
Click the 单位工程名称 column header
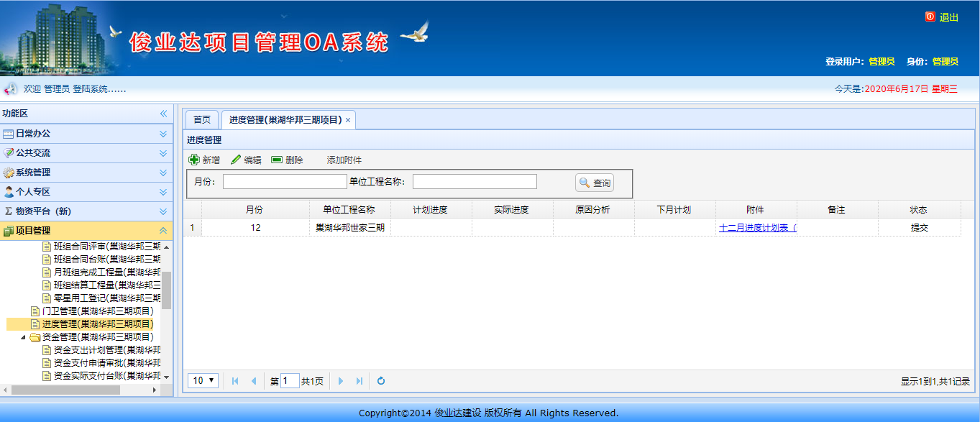click(350, 209)
